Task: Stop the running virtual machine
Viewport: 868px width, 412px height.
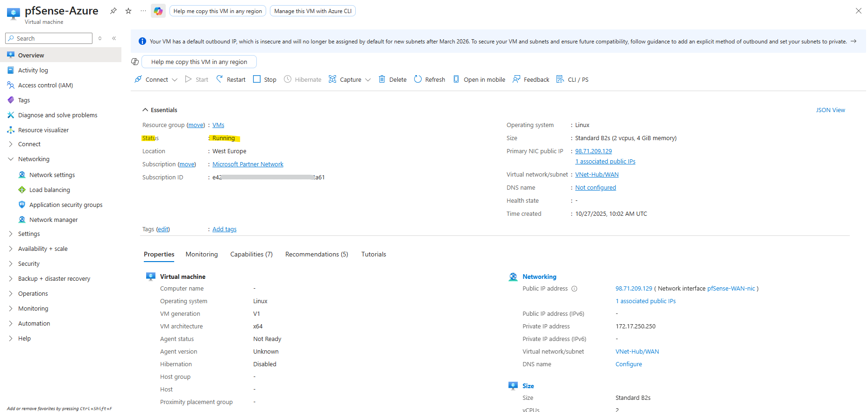Action: click(x=265, y=79)
